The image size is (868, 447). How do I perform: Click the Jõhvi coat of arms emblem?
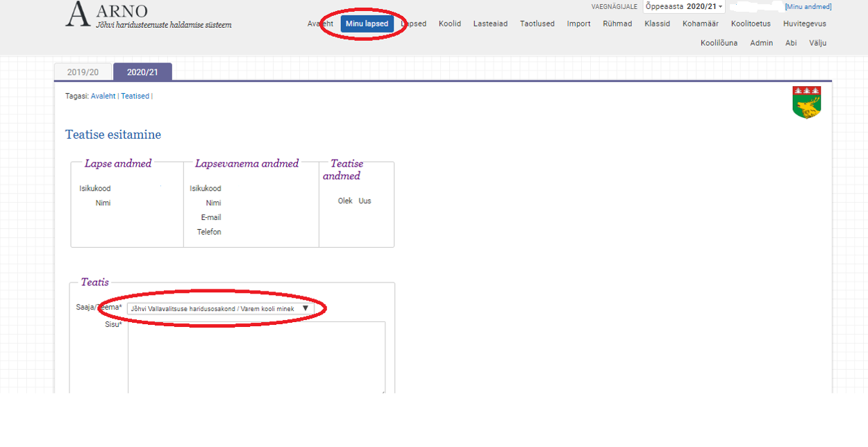coord(806,102)
